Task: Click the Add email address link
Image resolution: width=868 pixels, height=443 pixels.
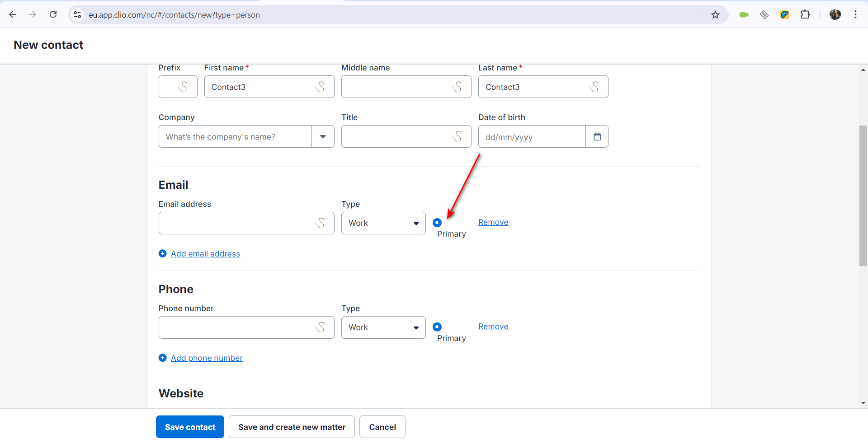Action: [x=205, y=254]
